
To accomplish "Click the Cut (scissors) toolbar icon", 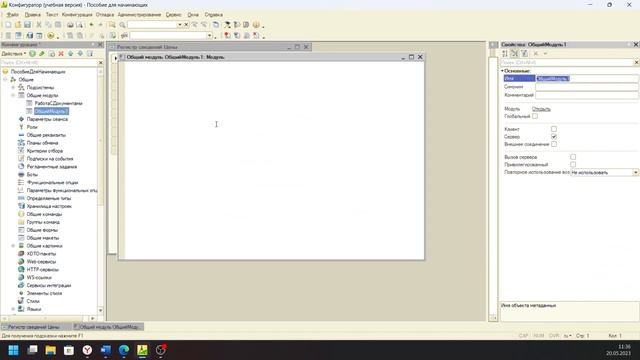I will tap(39, 25).
